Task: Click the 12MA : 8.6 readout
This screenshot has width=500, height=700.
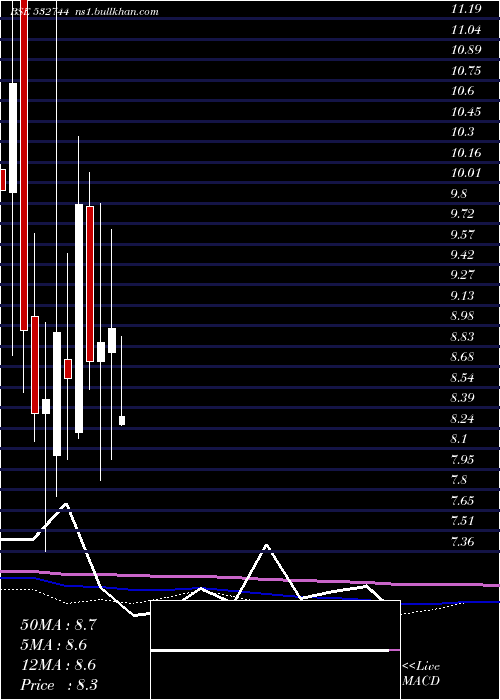Action: tap(58, 665)
